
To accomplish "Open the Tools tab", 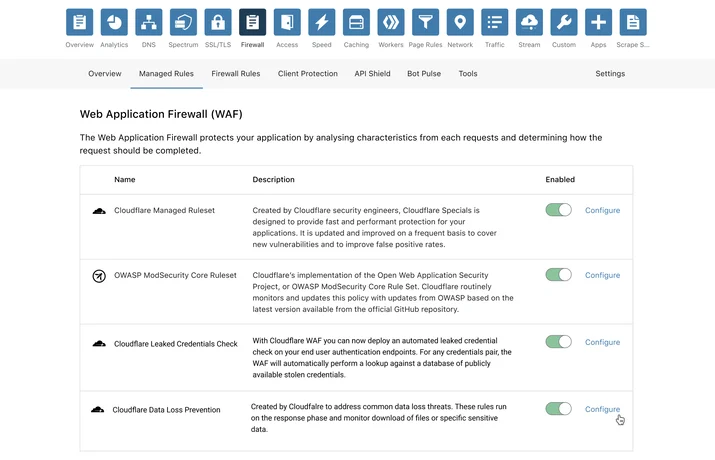I will (468, 73).
